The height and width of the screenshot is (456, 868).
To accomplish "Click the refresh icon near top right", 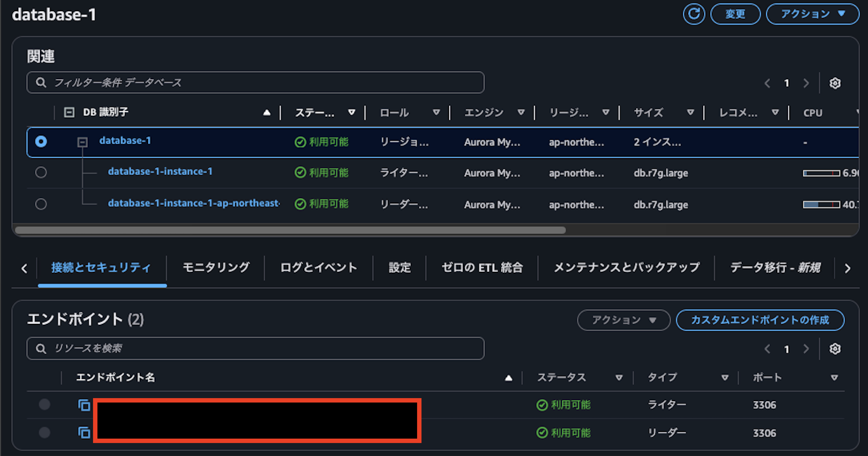I will 694,14.
